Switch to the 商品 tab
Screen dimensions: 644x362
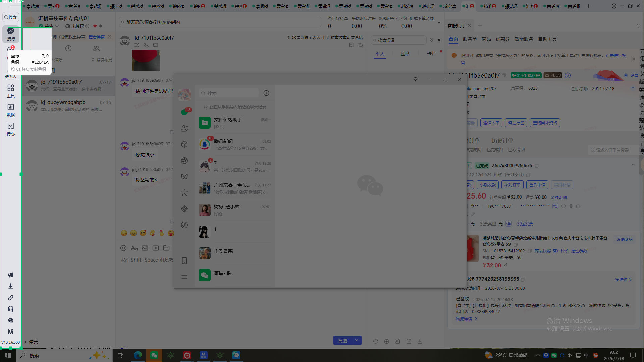486,39
